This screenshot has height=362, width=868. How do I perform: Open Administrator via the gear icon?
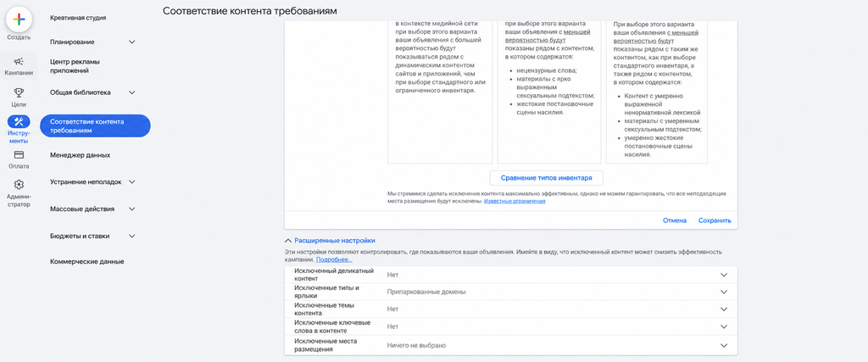(x=19, y=184)
